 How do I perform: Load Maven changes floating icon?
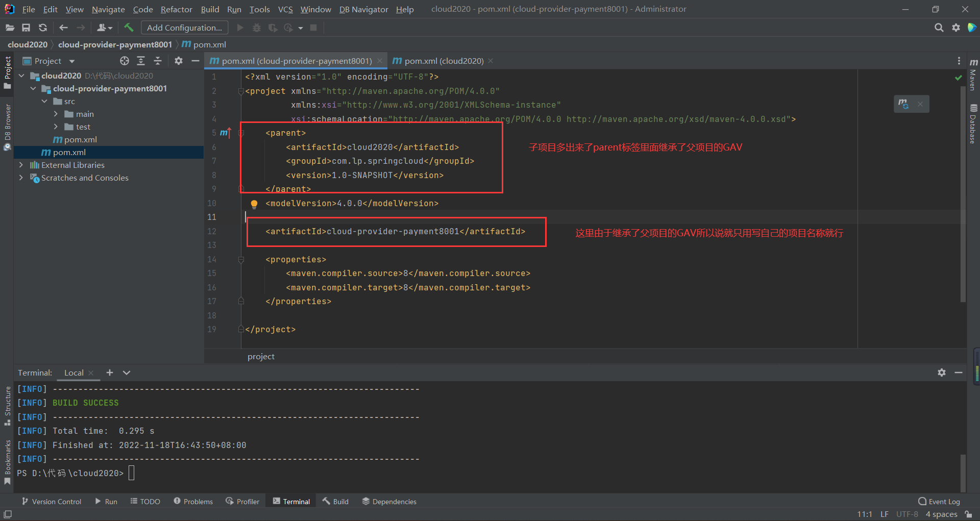coord(903,104)
